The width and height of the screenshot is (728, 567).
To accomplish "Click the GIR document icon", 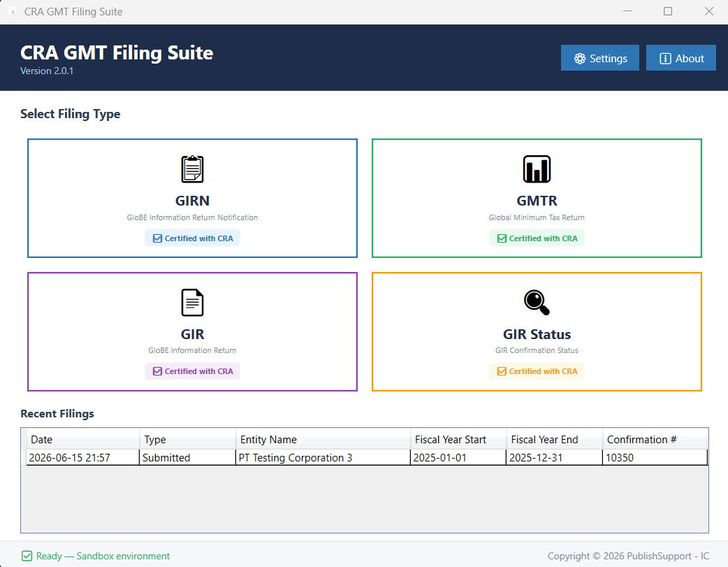I will pos(192,303).
